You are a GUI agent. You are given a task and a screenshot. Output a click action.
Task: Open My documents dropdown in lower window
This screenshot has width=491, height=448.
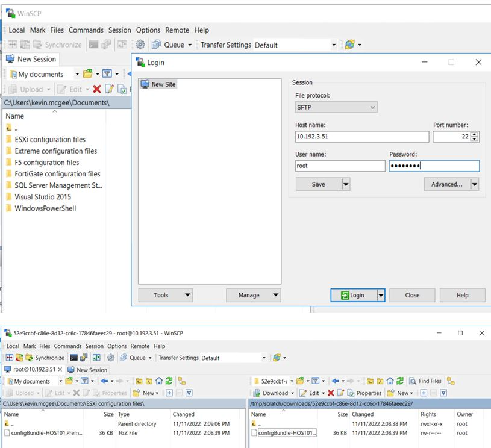pos(61,381)
